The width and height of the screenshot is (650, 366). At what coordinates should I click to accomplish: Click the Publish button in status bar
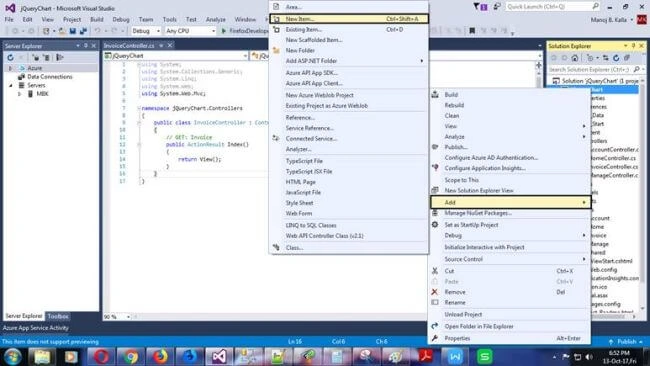(x=626, y=342)
